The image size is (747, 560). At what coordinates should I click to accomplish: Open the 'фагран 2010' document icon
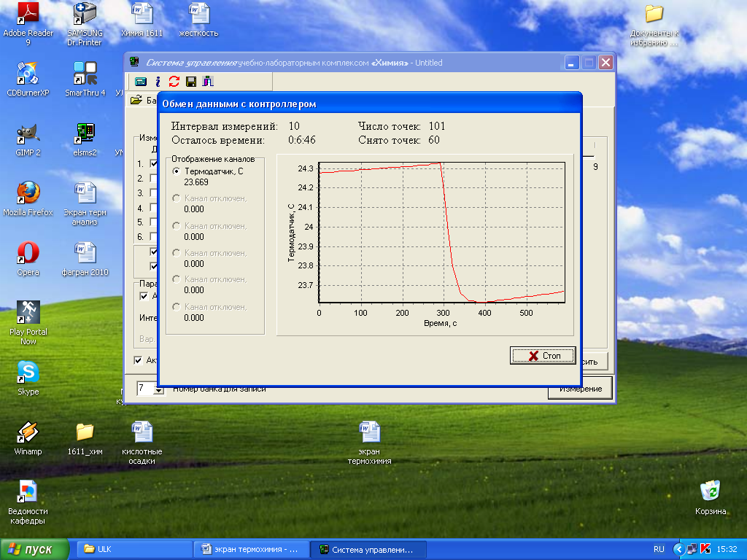(x=85, y=259)
